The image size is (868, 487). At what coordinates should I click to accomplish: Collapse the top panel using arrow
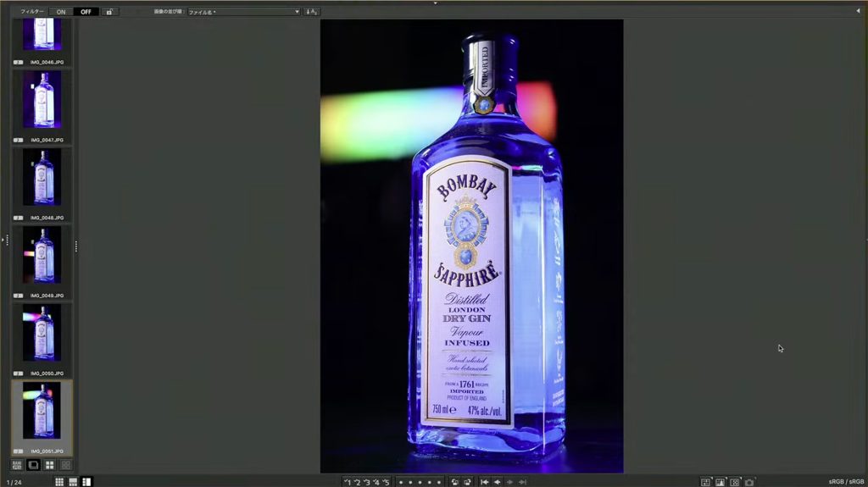[x=434, y=3]
